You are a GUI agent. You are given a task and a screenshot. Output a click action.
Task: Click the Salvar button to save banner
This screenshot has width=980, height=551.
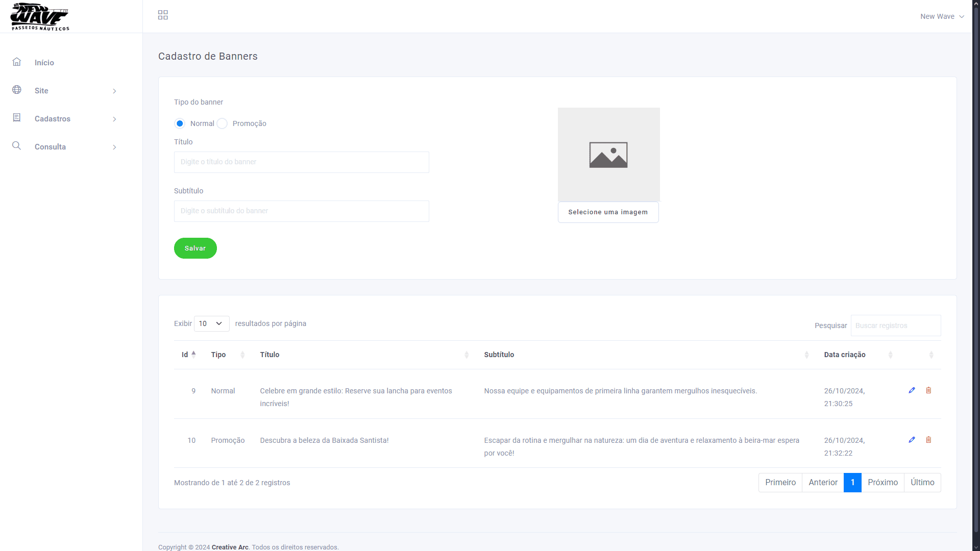(195, 247)
